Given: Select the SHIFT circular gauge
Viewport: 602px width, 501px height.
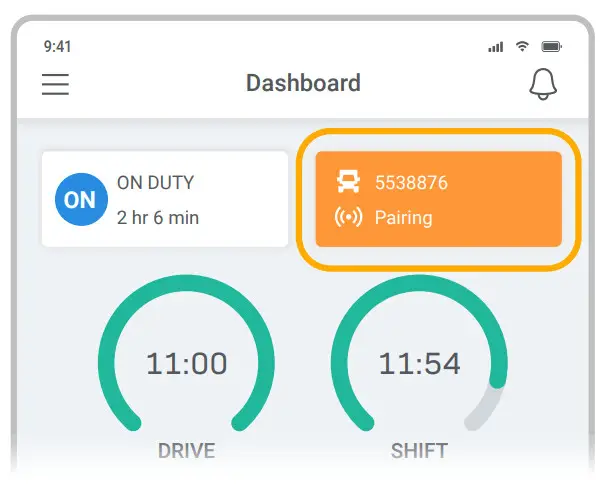Looking at the screenshot, I should coord(419,355).
